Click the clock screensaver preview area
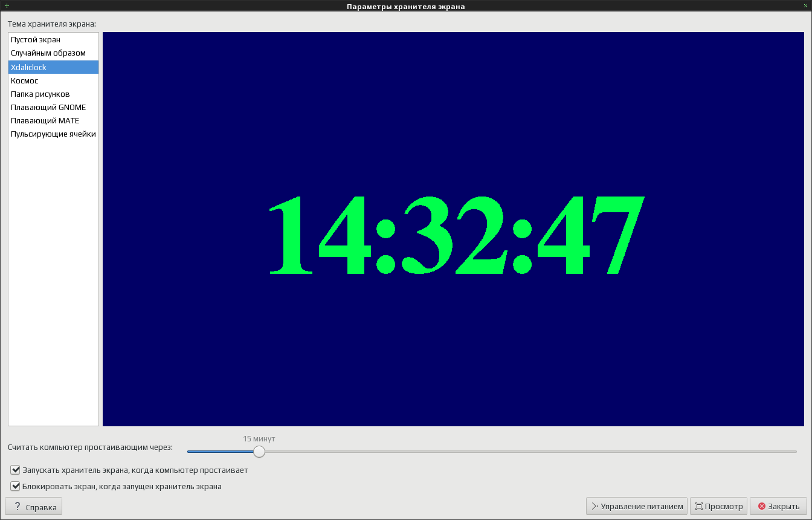 tap(453, 229)
